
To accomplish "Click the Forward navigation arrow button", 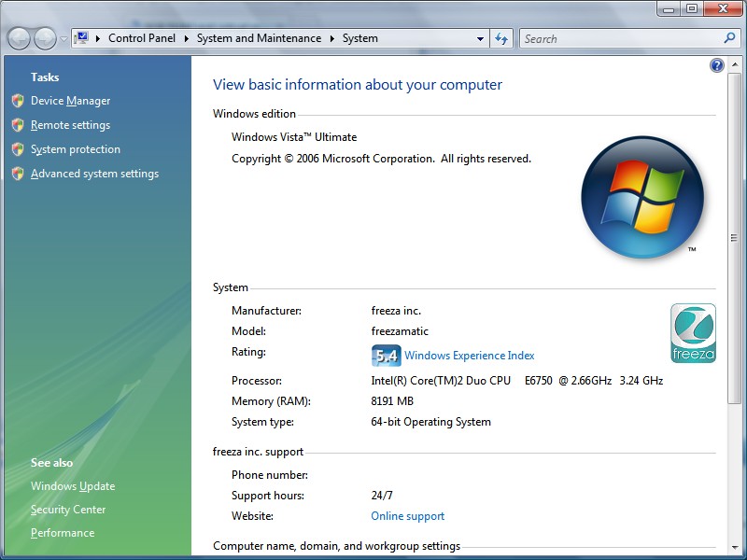I will point(45,38).
